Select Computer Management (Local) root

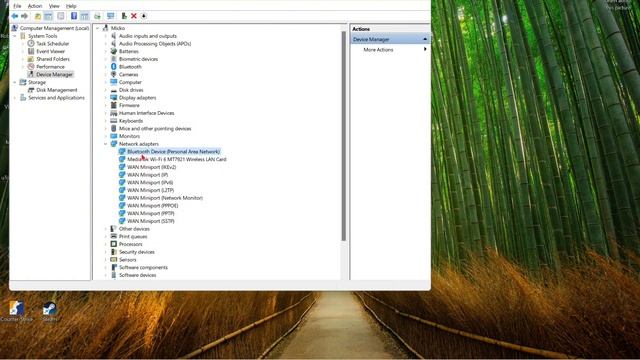click(54, 28)
